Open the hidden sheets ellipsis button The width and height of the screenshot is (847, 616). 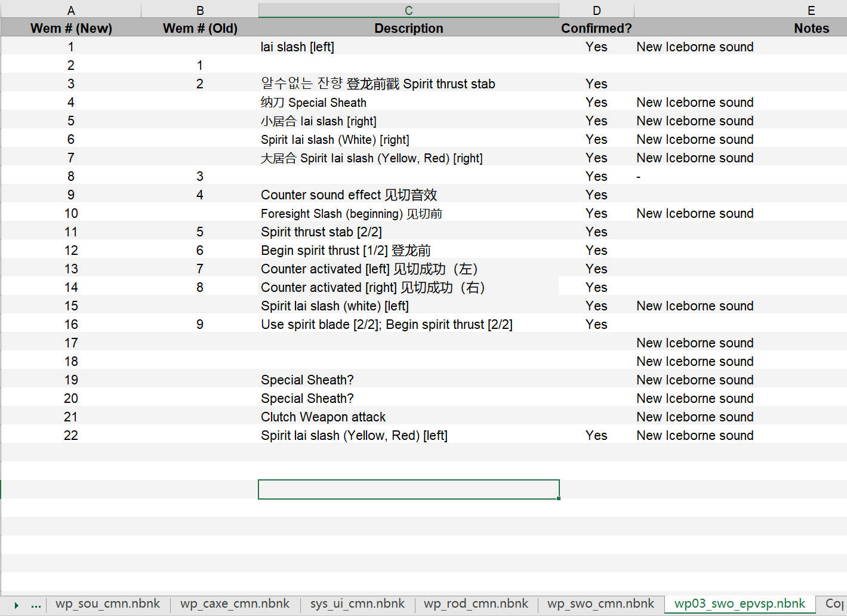(36, 605)
